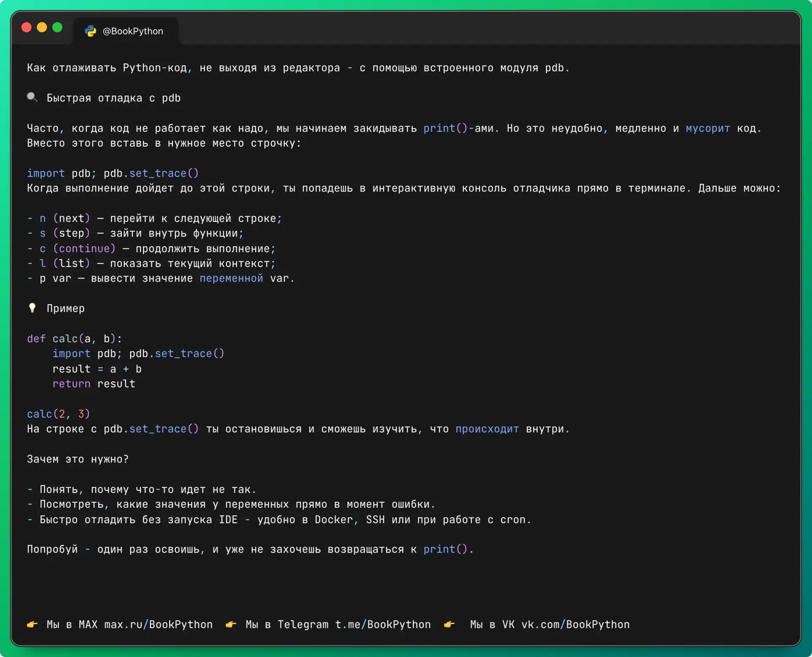Image resolution: width=812 pixels, height=657 pixels.
Task: Click the line n (next) — перейти к следующей строке
Action: pos(155,219)
